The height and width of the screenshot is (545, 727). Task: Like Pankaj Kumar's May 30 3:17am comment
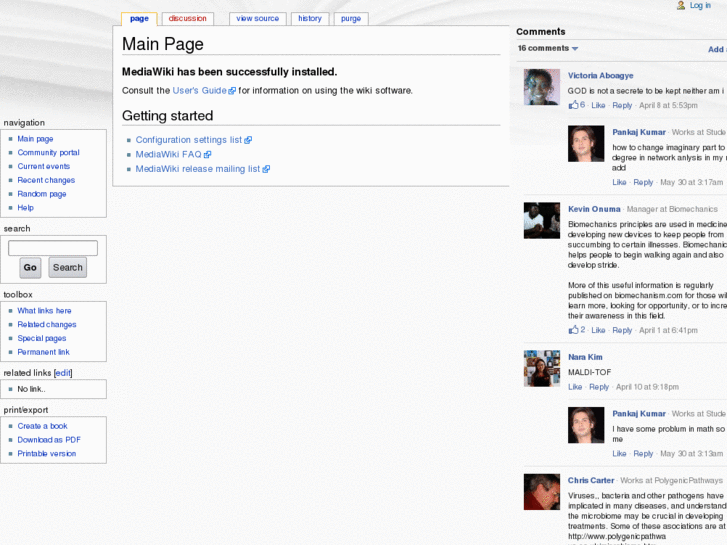pyautogui.click(x=619, y=182)
